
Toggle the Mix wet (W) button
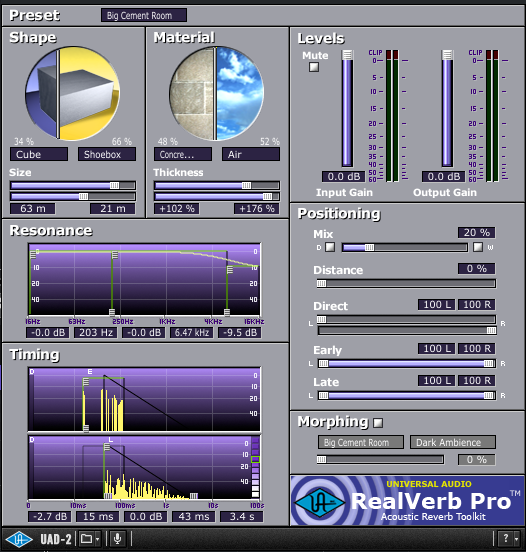[478, 247]
